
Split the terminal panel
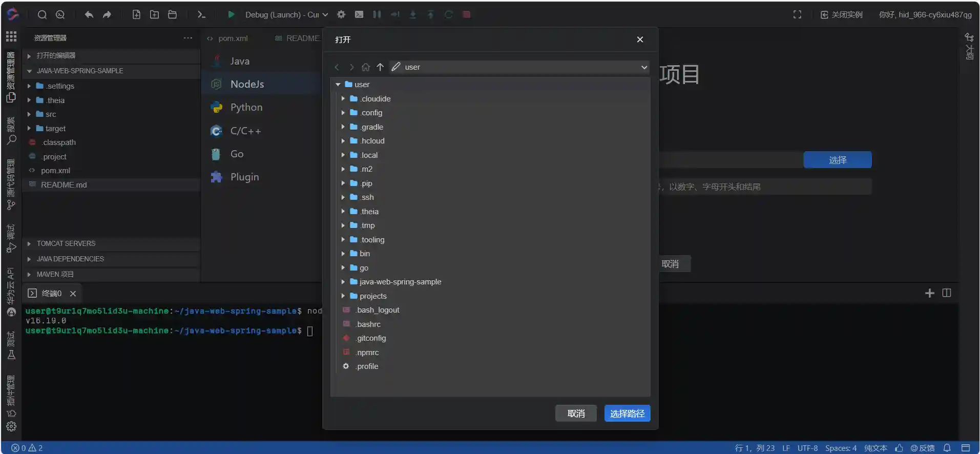947,293
